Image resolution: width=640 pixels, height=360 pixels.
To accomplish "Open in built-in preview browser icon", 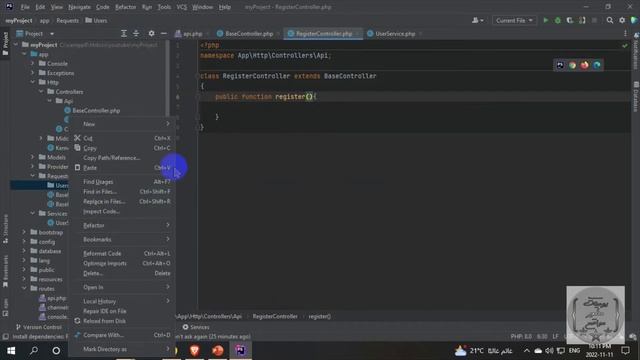I will 560,65.
